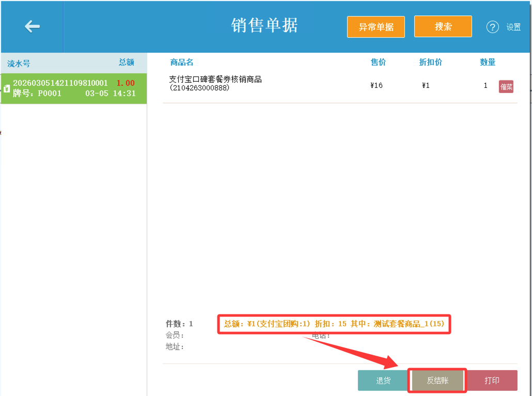The height and width of the screenshot is (396, 532).
Task: Click the 搜索 search button
Action: tap(443, 26)
